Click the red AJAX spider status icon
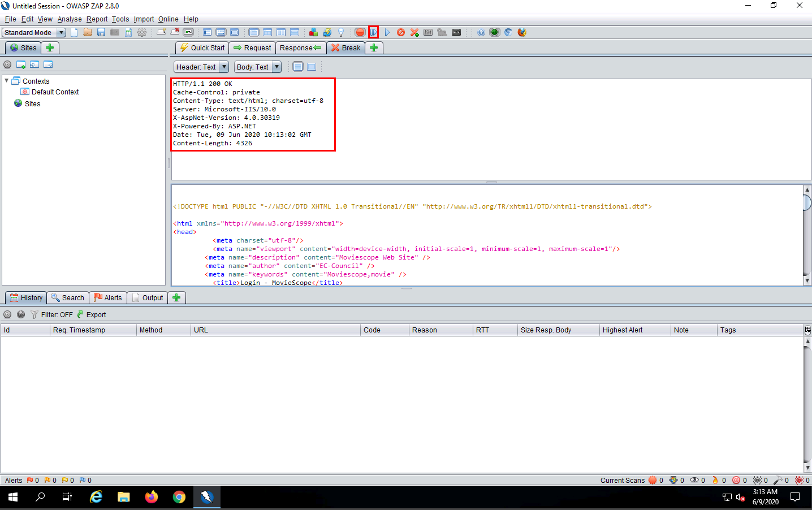 (799, 480)
